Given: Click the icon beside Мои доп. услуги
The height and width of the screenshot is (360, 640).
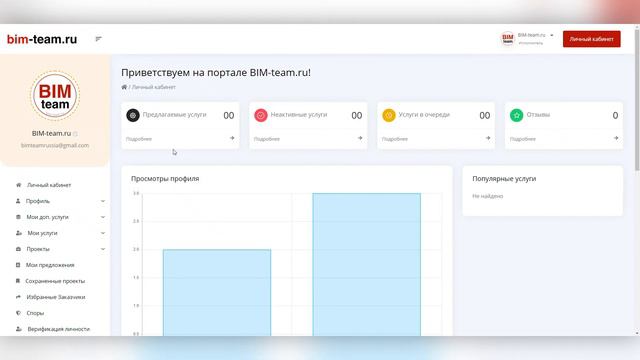Looking at the screenshot, I should [18, 217].
